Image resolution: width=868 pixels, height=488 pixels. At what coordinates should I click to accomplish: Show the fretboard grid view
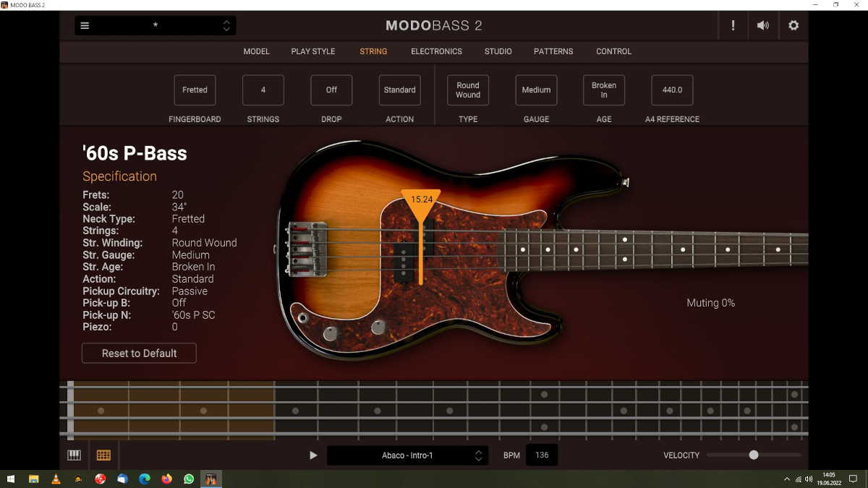coord(103,455)
